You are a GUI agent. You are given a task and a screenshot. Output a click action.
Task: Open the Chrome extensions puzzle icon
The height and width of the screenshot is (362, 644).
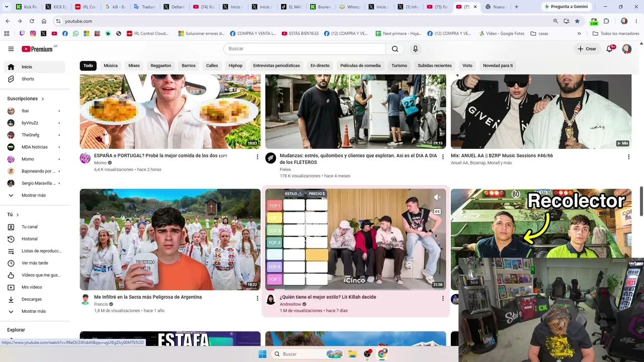click(606, 21)
